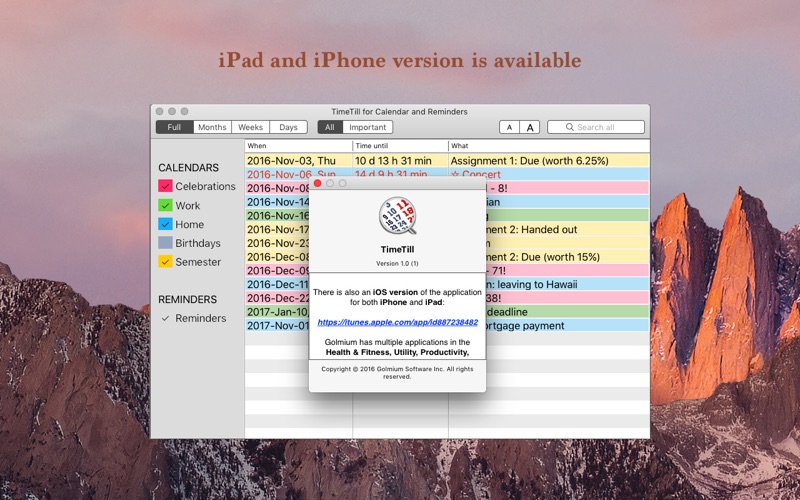Switch to the Weeks view
800x500 pixels.
pyautogui.click(x=251, y=127)
